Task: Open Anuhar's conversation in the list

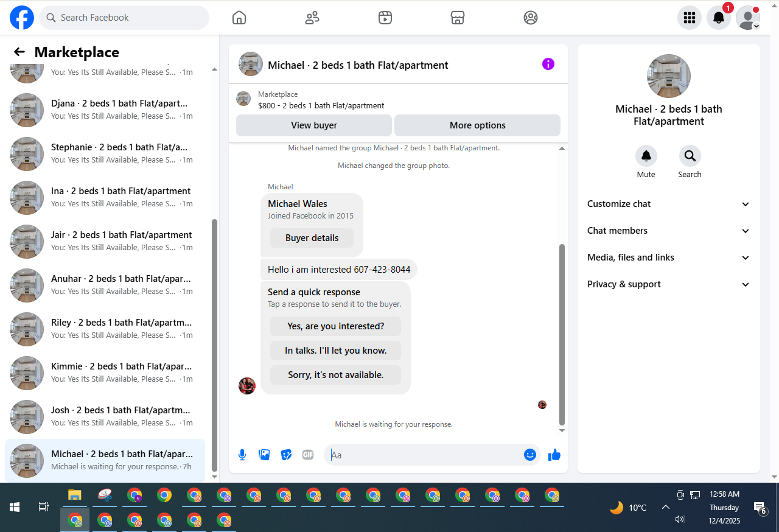Action: coord(105,285)
